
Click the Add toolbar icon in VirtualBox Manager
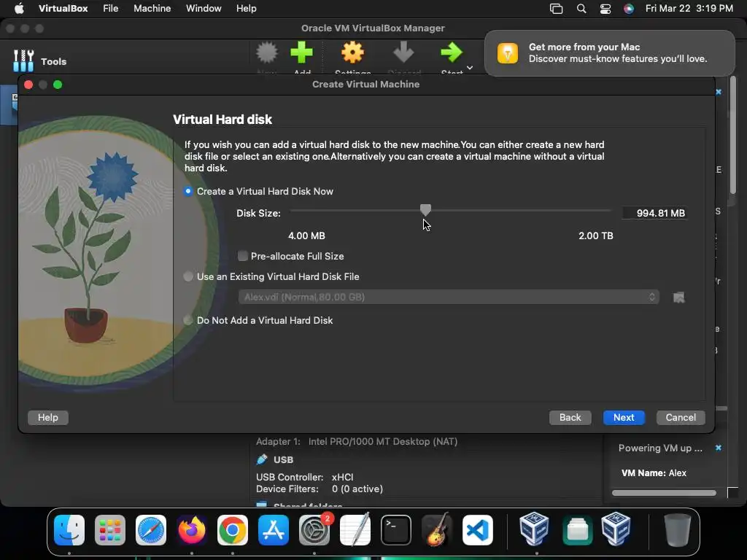pos(301,52)
